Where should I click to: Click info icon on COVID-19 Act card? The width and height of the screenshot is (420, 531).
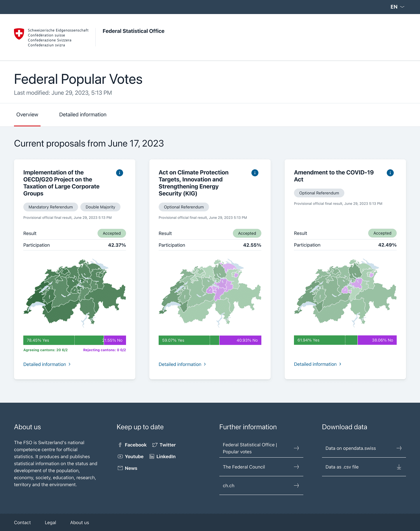point(390,173)
